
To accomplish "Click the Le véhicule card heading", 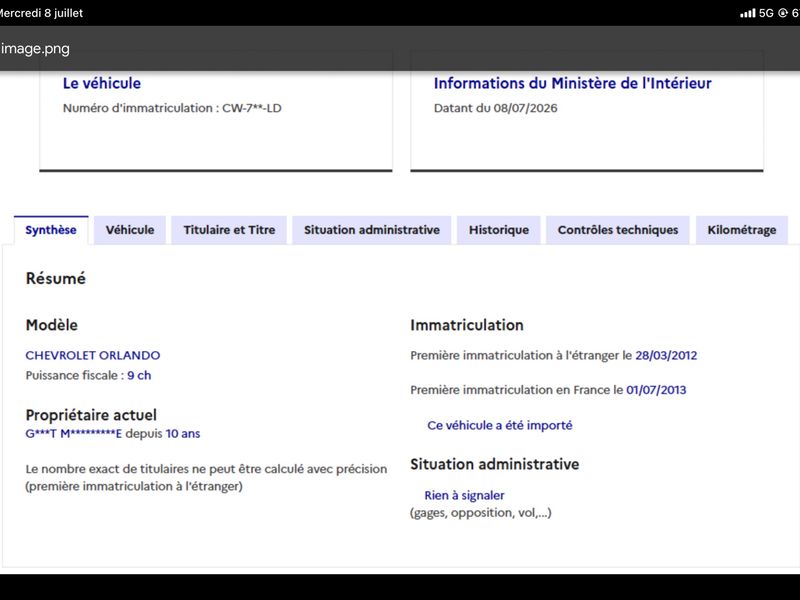I will pyautogui.click(x=102, y=83).
